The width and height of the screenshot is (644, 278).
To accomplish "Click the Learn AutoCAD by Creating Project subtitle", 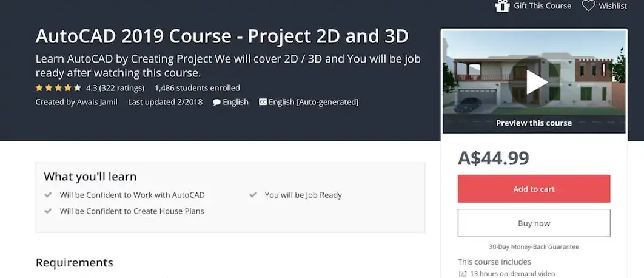I will 228,66.
